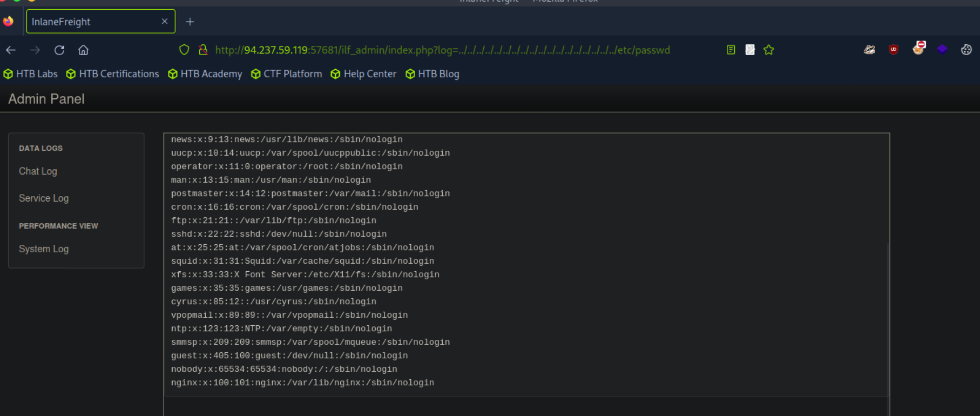Bookmark this page with the star
This screenshot has height=416, width=980.
(769, 50)
